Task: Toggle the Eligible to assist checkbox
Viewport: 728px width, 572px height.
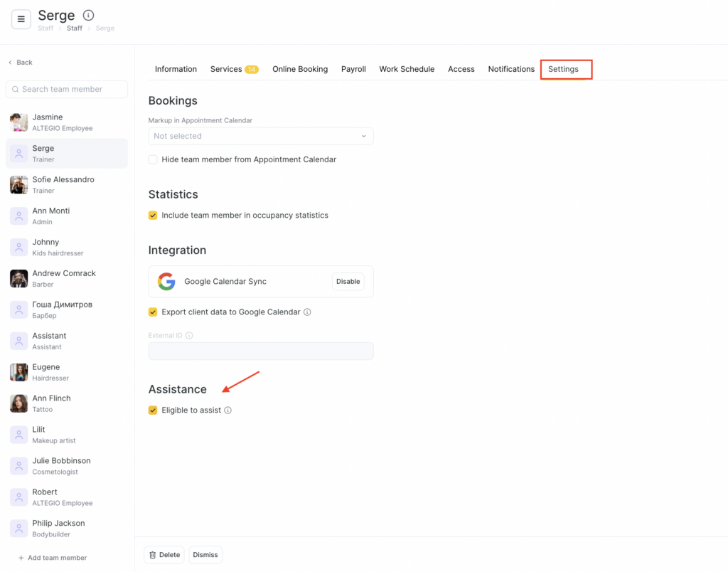Action: [153, 411]
